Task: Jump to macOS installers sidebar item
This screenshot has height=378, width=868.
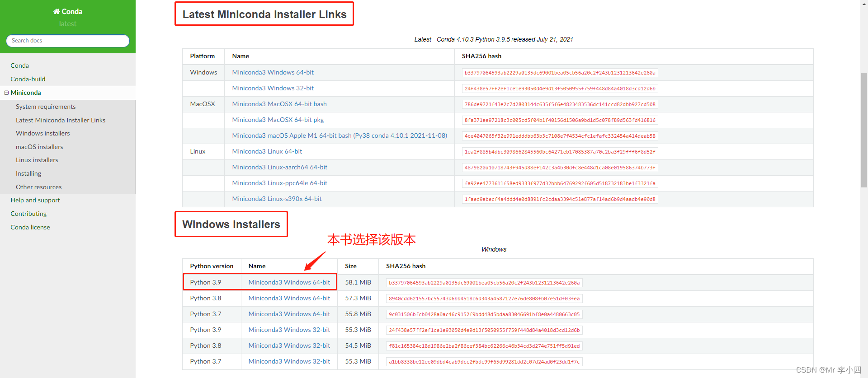Action: pos(39,147)
